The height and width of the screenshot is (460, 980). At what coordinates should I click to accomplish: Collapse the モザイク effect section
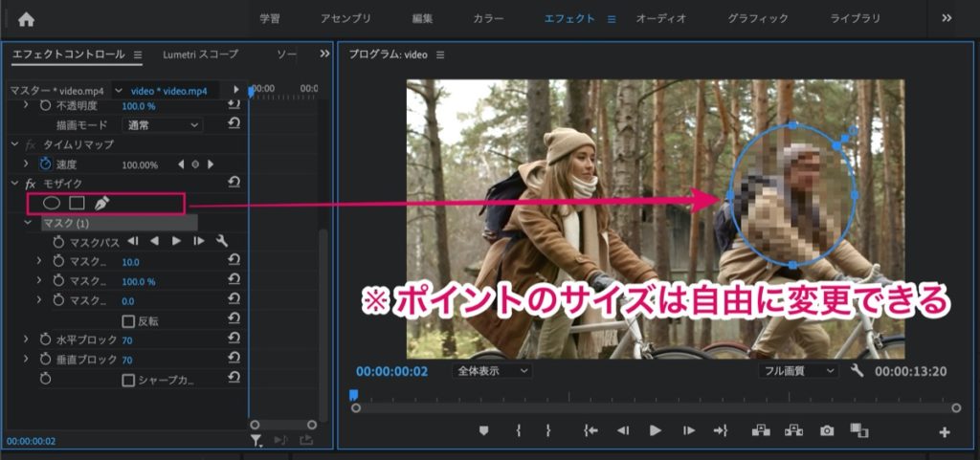[15, 184]
